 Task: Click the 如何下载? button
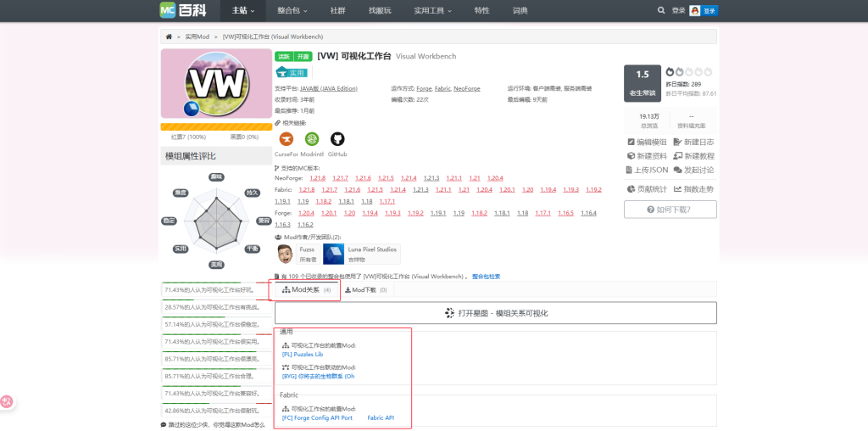coord(670,210)
